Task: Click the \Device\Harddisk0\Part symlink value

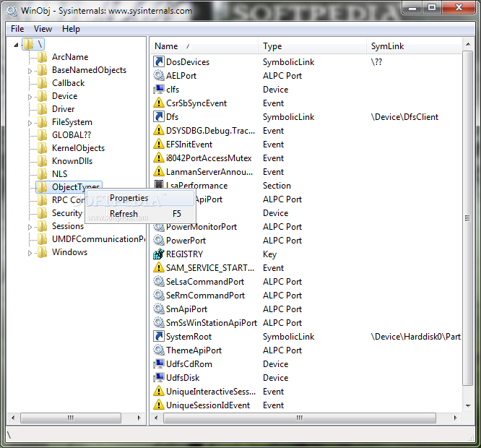Action: (x=416, y=336)
